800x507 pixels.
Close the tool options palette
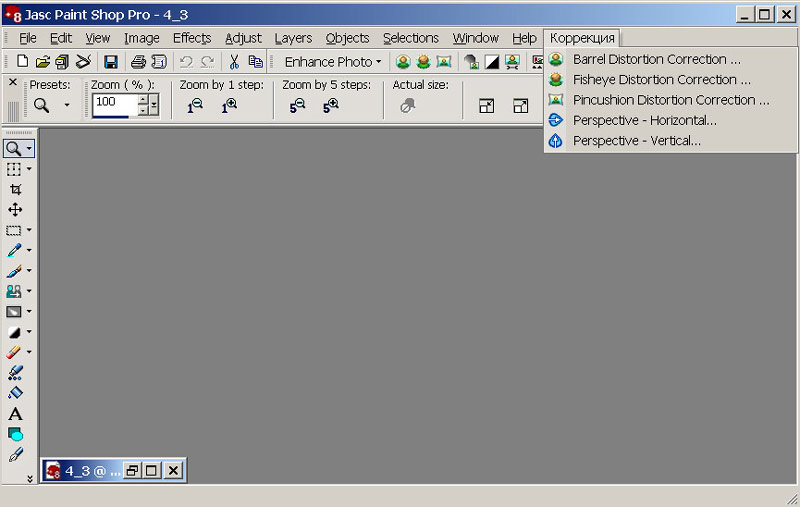click(x=13, y=83)
